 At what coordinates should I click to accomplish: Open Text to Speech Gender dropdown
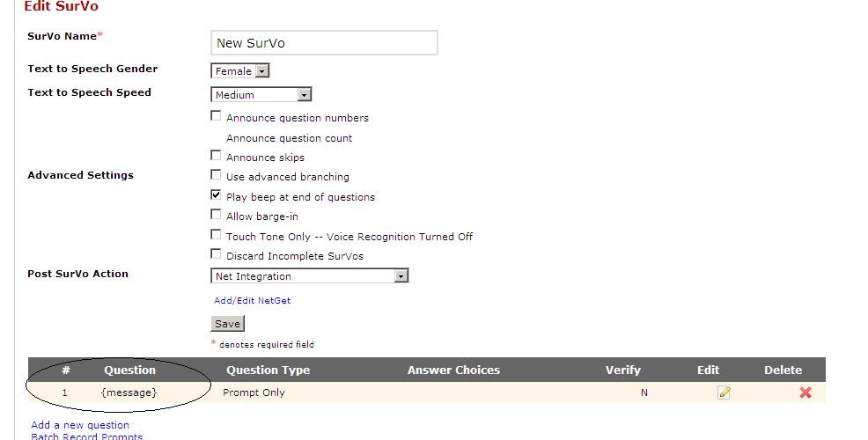coord(240,71)
